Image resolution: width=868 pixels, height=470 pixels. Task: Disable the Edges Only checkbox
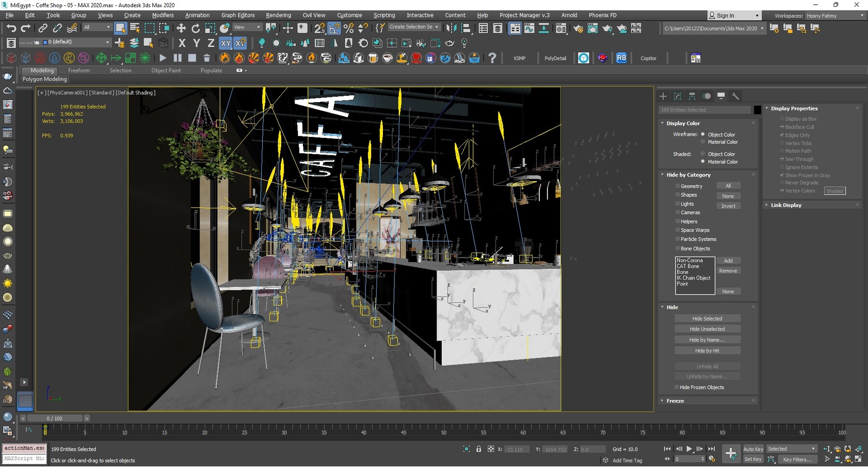pyautogui.click(x=782, y=135)
